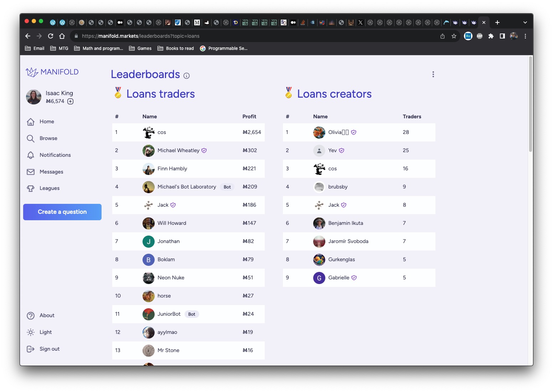This screenshot has width=553, height=392.
Task: Open Messages envelope icon
Action: [31, 172]
